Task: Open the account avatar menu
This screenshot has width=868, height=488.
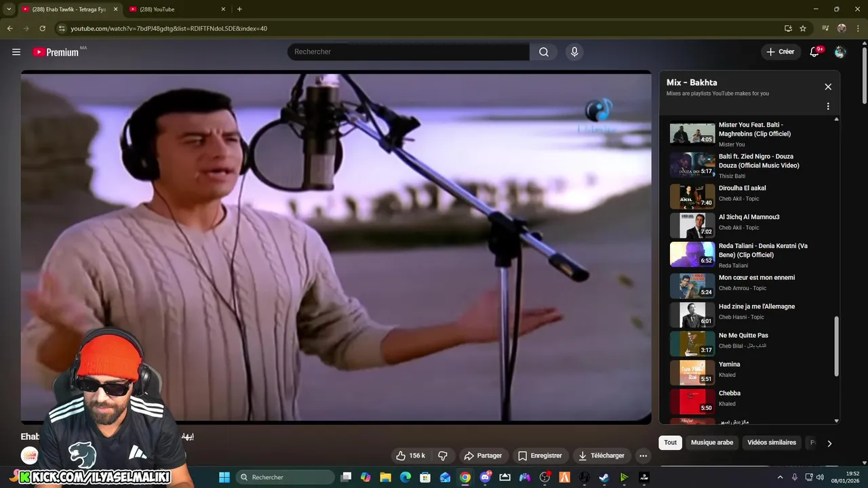Action: [x=840, y=52]
